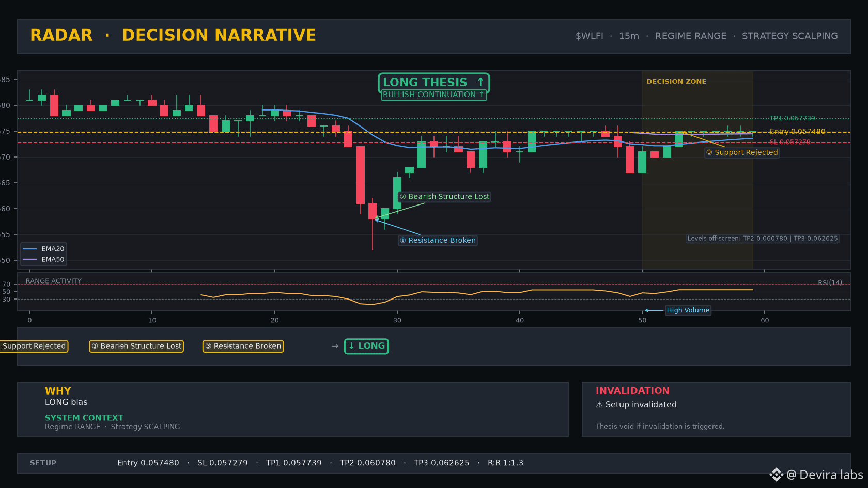This screenshot has width=868, height=488.
Task: Click SL 0.057279 in setup bar
Action: (x=223, y=463)
